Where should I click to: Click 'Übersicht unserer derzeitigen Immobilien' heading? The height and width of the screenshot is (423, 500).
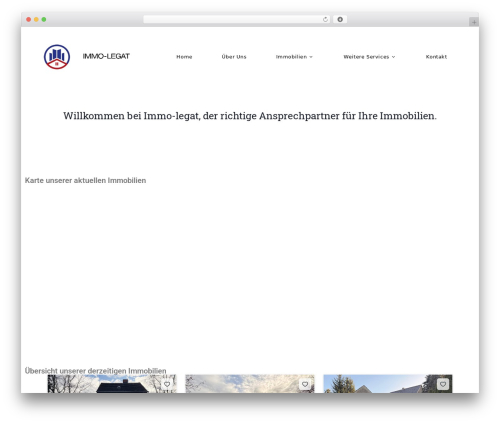95,371
